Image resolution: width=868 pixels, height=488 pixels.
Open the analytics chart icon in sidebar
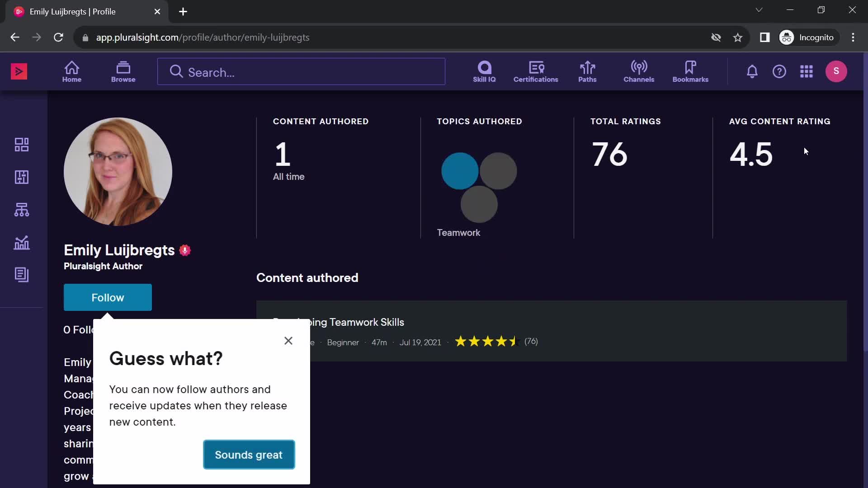tap(22, 243)
